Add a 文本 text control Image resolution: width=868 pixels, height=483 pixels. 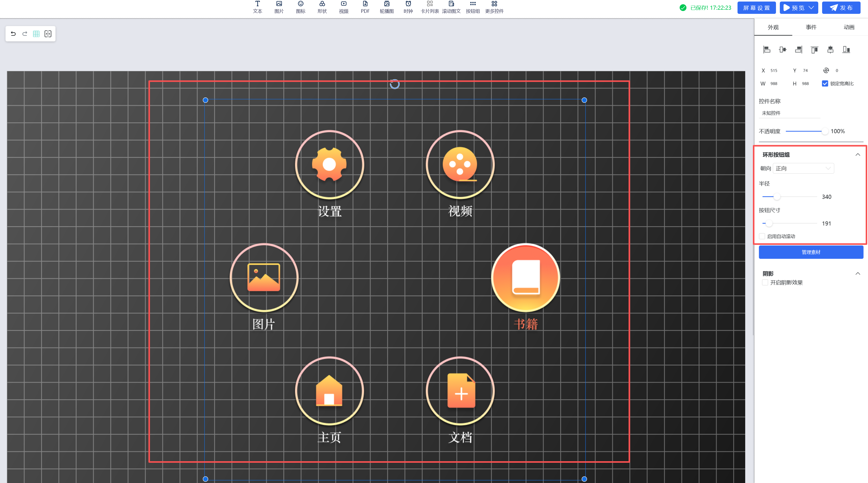point(257,7)
